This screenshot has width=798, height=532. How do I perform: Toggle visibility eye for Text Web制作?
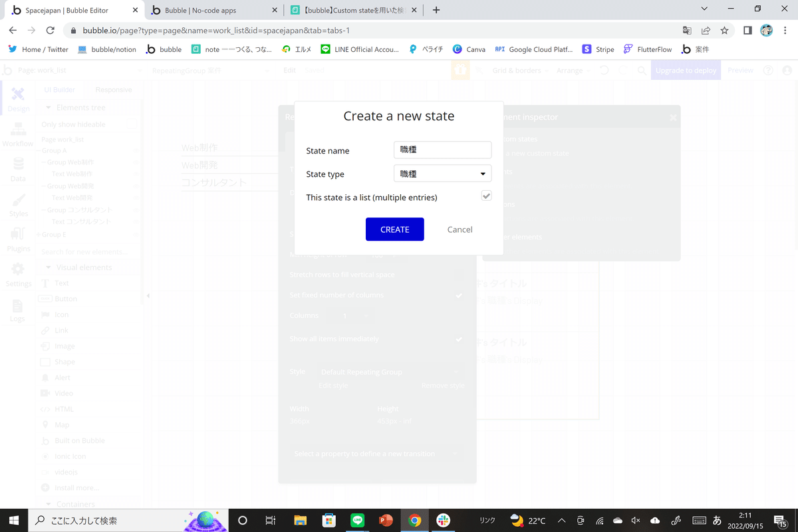[136, 174]
